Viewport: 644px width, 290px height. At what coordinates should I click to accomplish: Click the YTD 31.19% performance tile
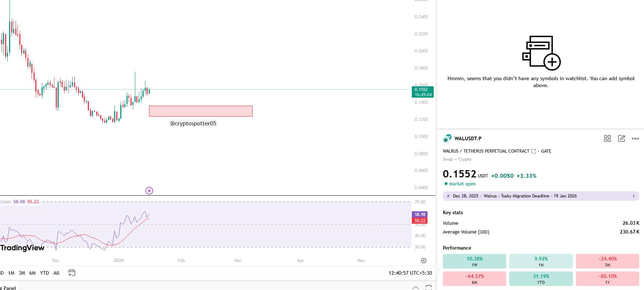click(x=541, y=279)
